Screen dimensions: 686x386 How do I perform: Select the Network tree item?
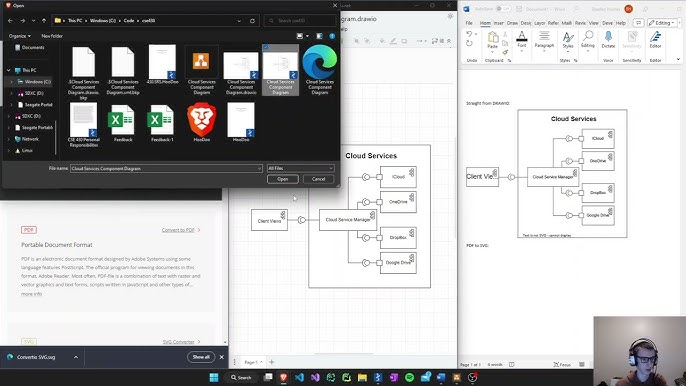click(27, 139)
